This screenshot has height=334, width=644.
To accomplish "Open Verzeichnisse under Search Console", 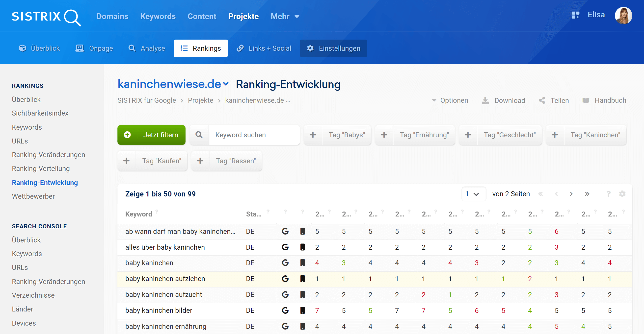I will [x=33, y=295].
